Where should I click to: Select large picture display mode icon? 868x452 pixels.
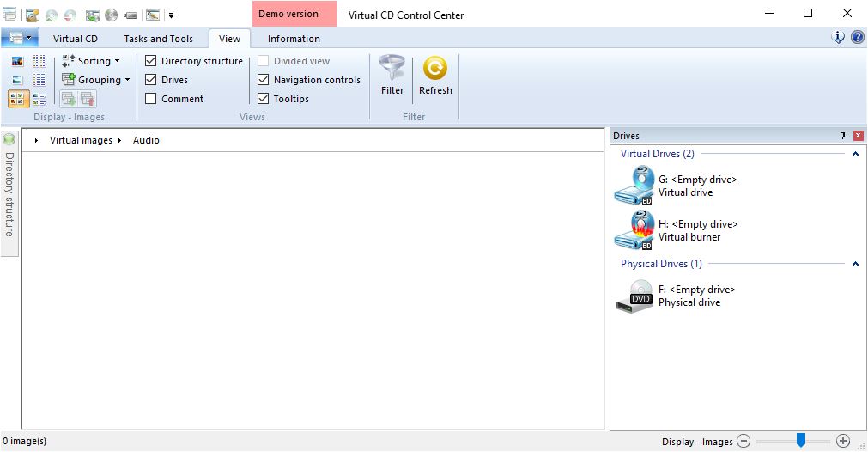pos(18,61)
